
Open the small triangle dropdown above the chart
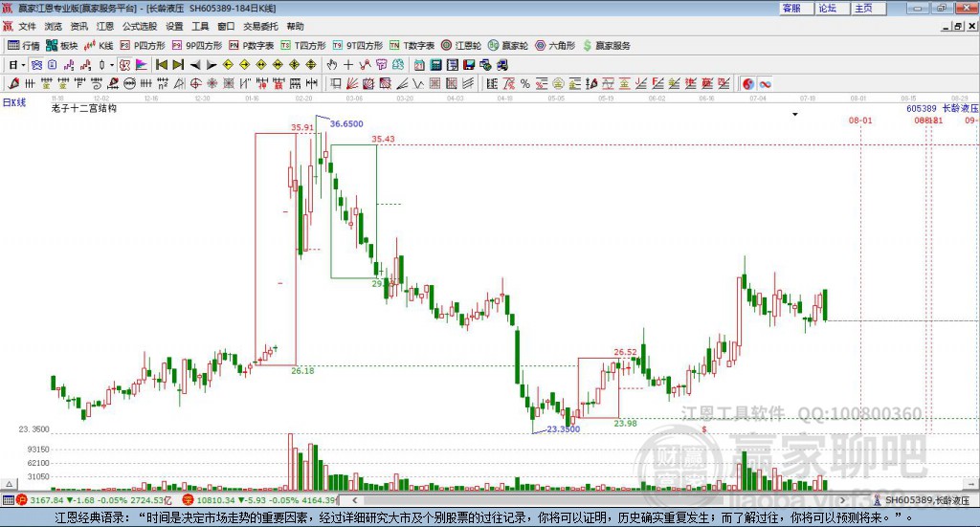tap(795, 114)
